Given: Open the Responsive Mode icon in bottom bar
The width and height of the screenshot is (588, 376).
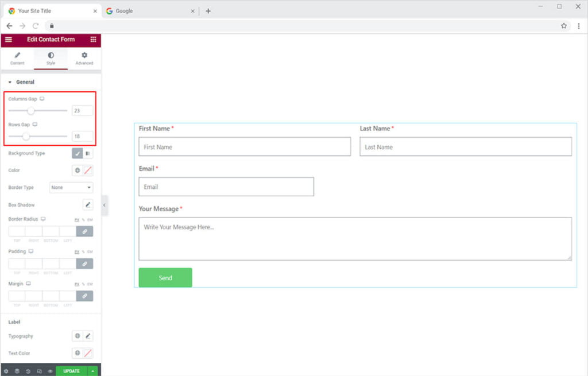Looking at the screenshot, I should click(39, 371).
